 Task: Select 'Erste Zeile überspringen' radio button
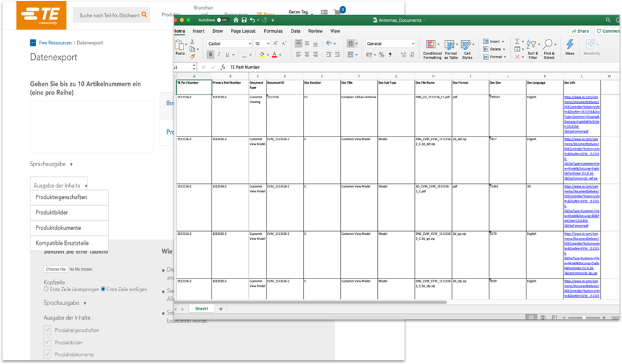(46, 289)
